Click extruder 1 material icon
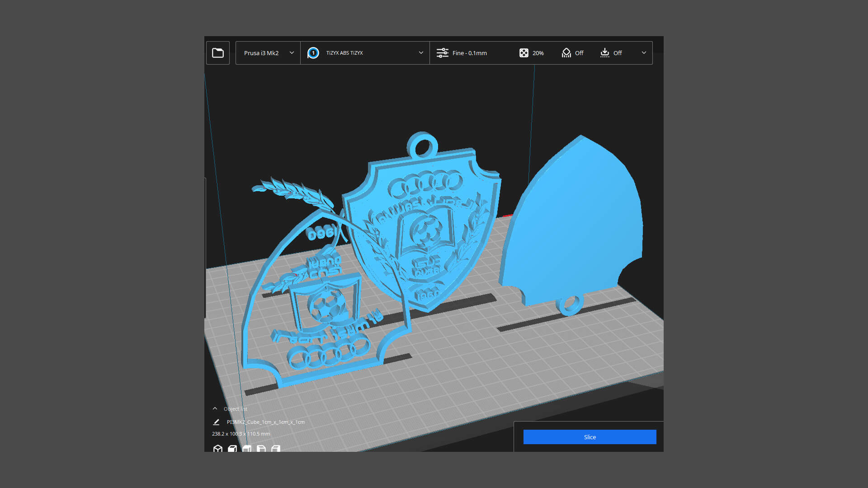Screen dimensions: 868x488 coord(313,53)
